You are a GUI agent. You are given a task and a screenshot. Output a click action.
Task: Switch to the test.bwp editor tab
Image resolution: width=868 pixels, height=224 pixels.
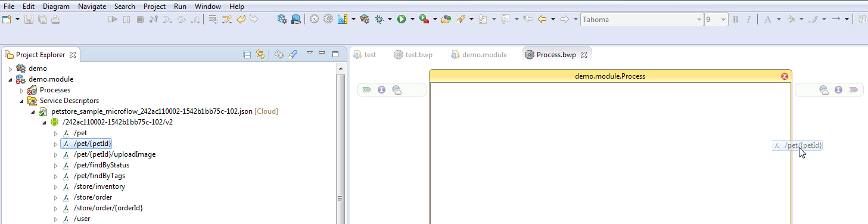point(413,54)
